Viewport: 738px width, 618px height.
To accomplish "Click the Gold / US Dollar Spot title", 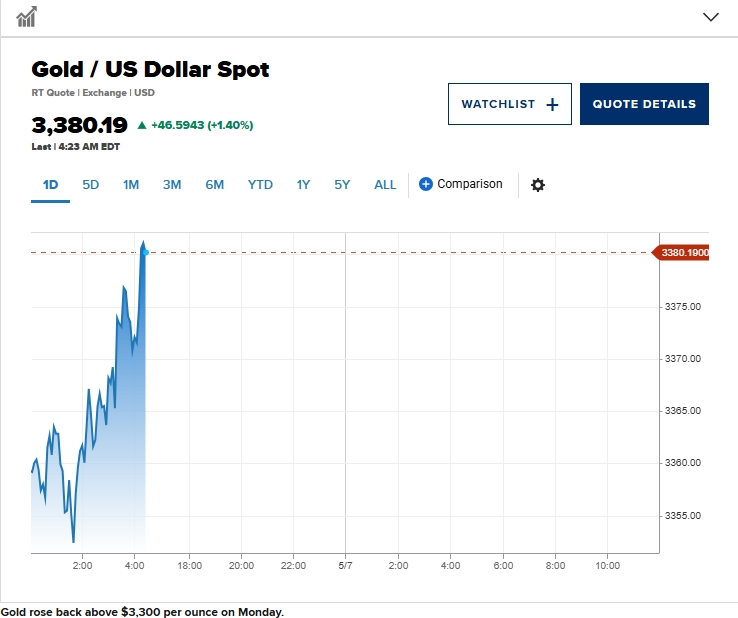I will 150,69.
